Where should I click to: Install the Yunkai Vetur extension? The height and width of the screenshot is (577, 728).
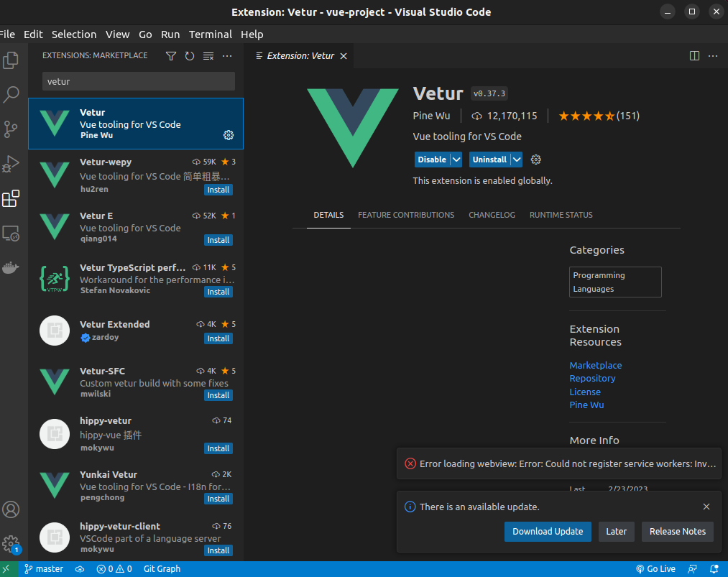218,499
